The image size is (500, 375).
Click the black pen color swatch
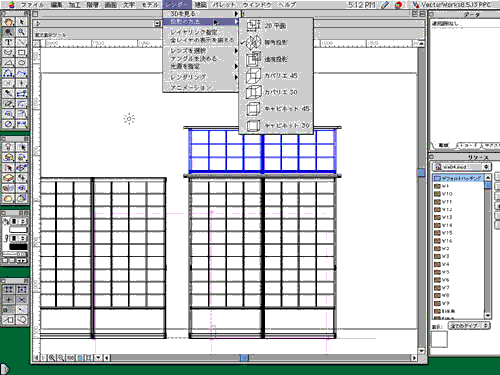[x=18, y=247]
